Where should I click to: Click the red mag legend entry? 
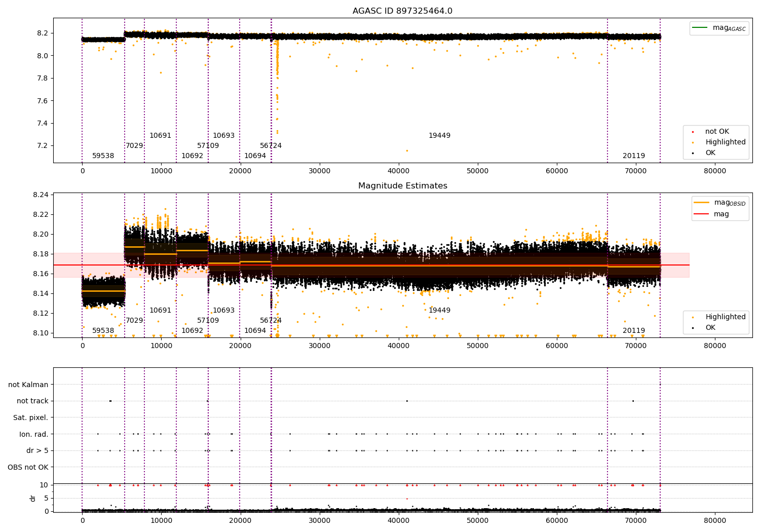[711, 214]
